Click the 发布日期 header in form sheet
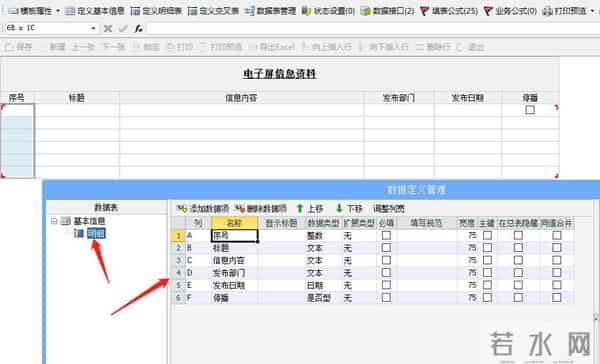Screen dimensions: 600x364 click(468, 98)
